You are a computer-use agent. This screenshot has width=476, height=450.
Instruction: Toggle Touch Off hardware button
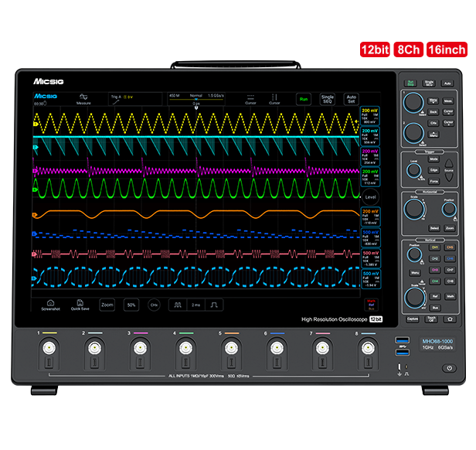(x=431, y=319)
